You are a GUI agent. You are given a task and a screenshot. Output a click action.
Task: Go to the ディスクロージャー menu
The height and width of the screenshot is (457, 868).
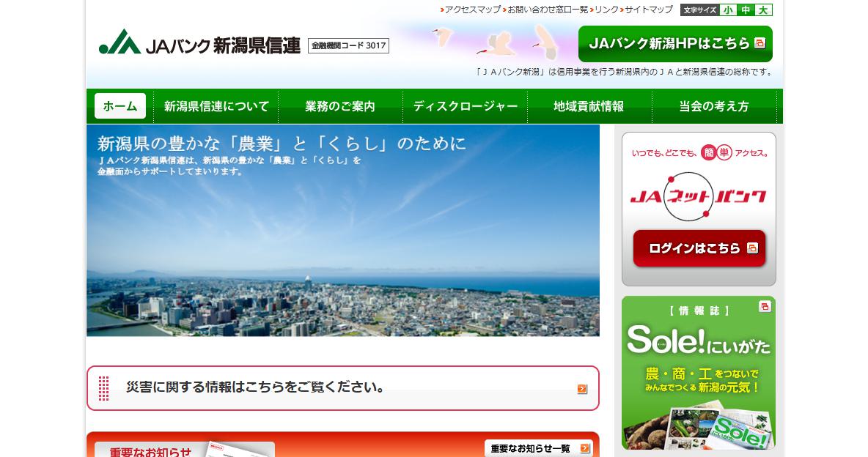point(466,106)
